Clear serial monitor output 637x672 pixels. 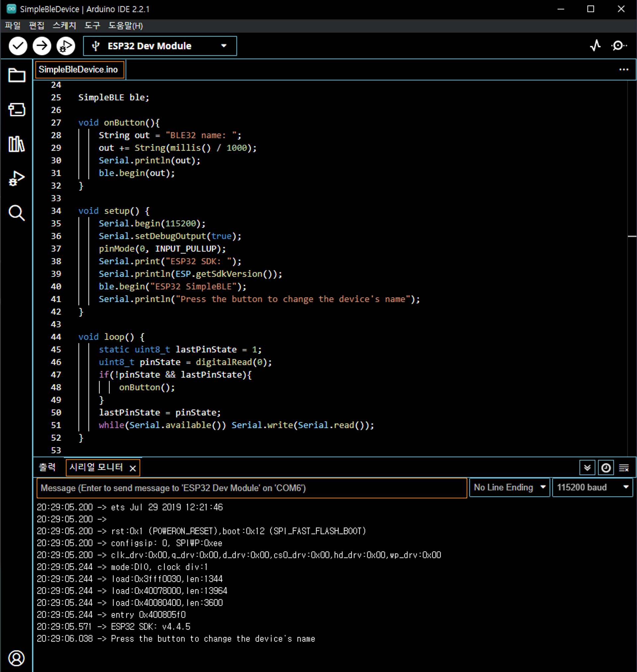coord(624,468)
